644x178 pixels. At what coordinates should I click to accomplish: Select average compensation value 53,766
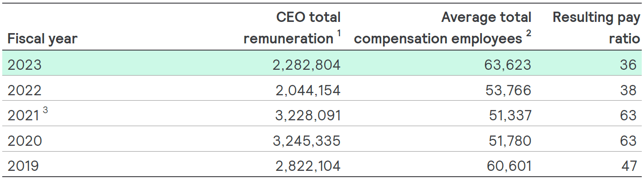[508, 91]
